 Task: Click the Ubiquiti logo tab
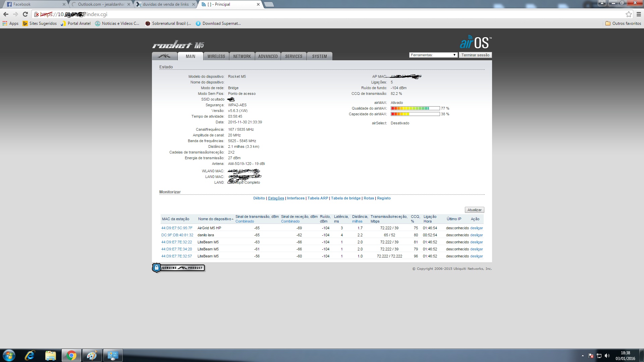(x=164, y=56)
